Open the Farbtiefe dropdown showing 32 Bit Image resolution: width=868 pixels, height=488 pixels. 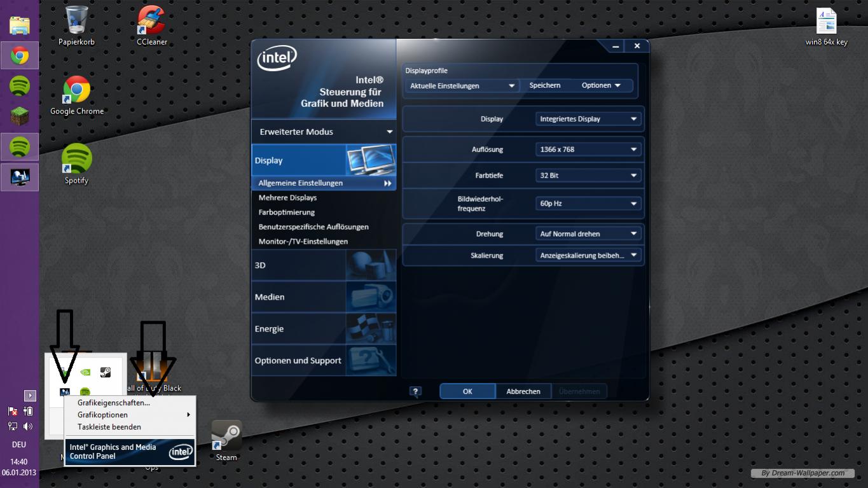[x=588, y=176]
